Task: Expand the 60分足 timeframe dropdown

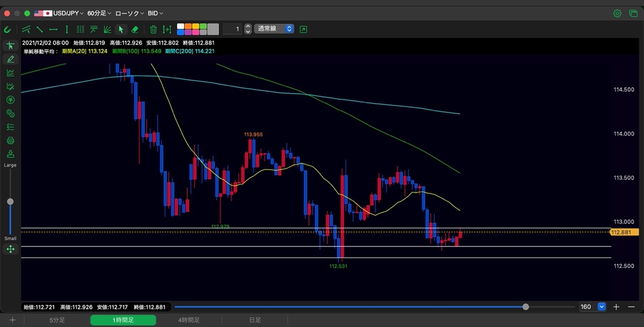Action: click(99, 13)
